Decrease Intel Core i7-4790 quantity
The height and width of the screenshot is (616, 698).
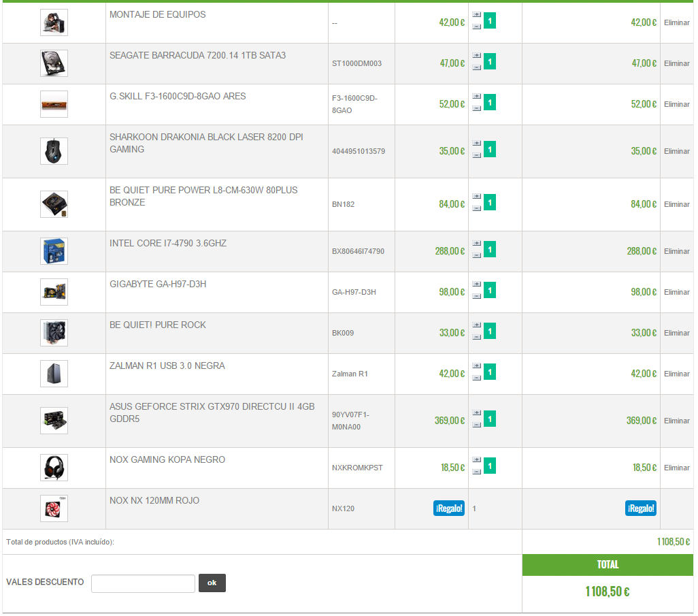coord(476,255)
